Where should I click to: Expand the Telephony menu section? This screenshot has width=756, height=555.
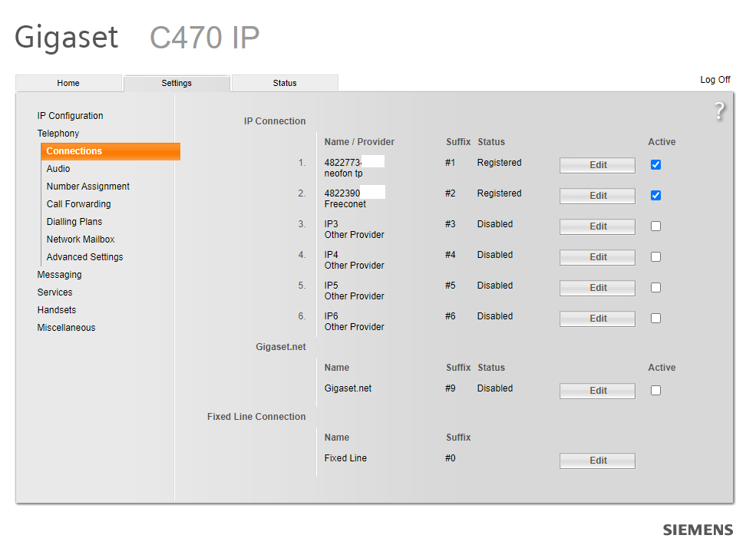(x=58, y=134)
